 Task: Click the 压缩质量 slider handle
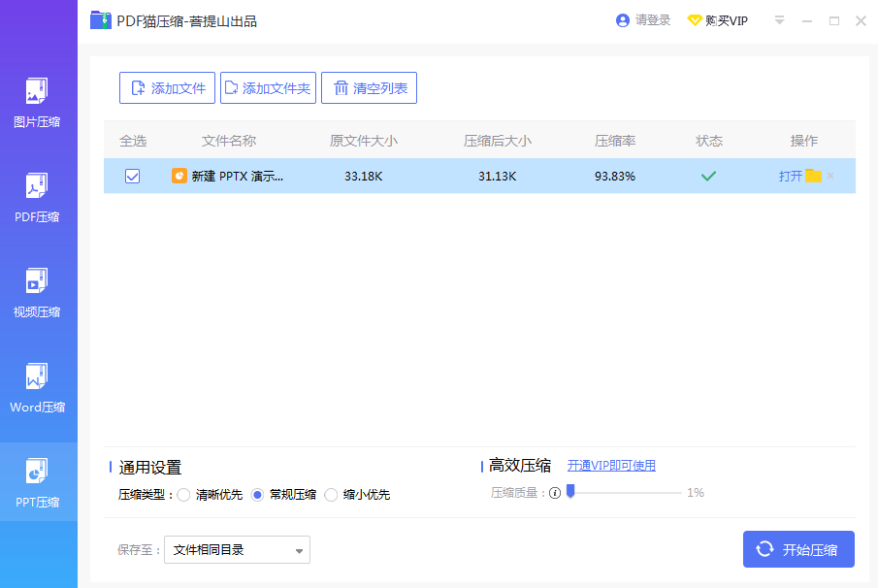[x=570, y=491]
